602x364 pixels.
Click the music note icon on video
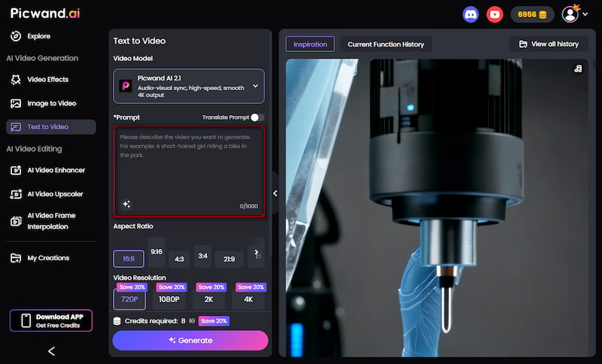tap(577, 69)
